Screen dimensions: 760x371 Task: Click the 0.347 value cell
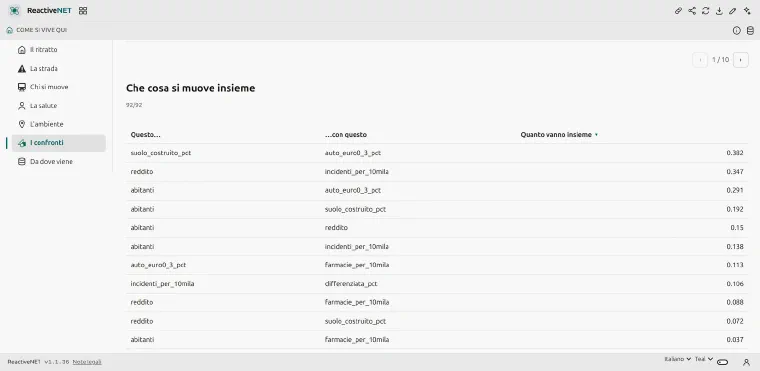(x=735, y=172)
